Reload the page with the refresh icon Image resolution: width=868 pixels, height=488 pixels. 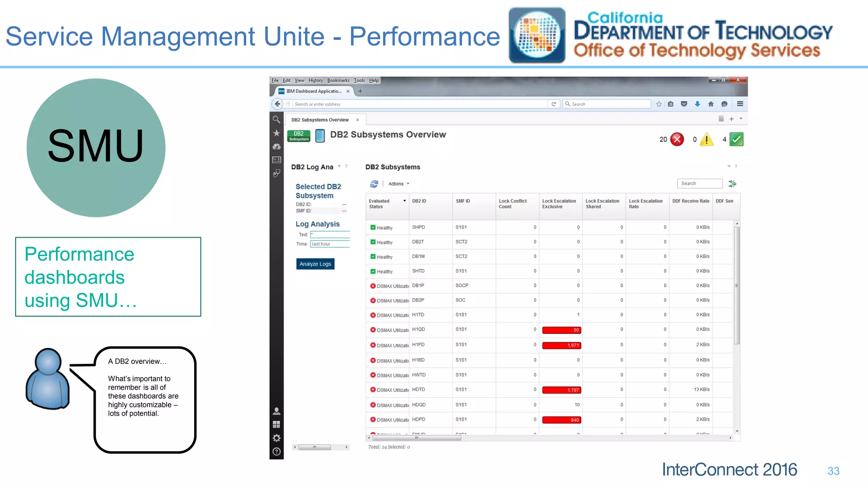[554, 104]
